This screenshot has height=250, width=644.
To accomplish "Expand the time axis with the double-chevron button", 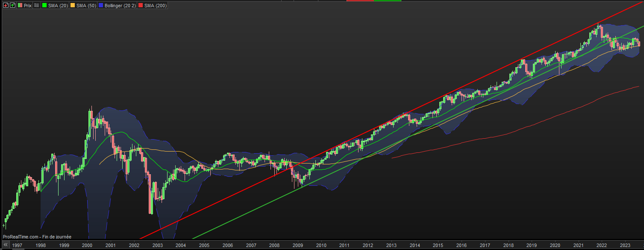I will [x=6, y=245].
